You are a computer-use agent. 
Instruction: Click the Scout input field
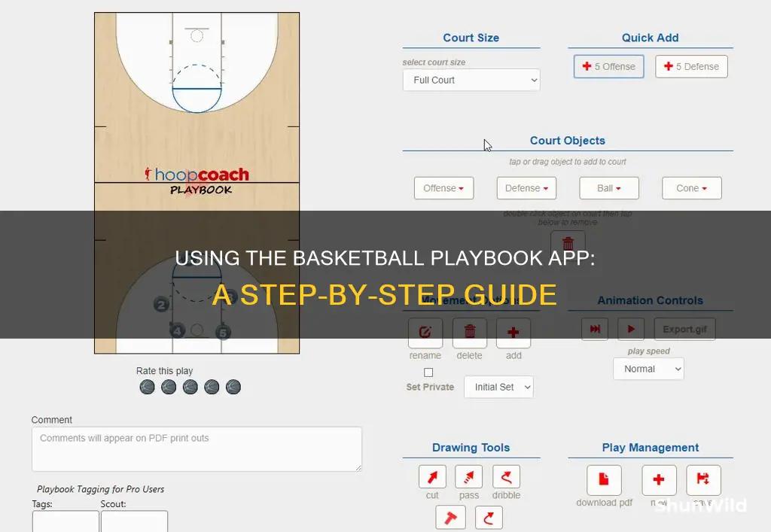click(134, 521)
